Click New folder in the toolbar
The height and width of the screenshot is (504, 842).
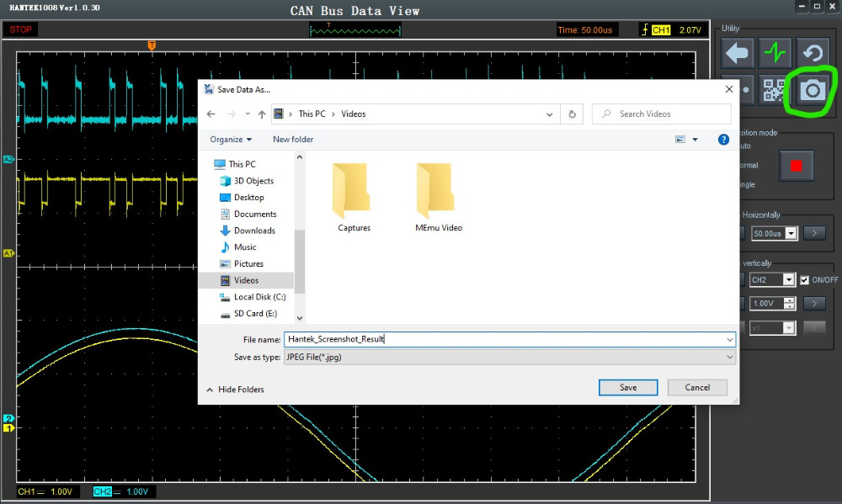coord(293,140)
